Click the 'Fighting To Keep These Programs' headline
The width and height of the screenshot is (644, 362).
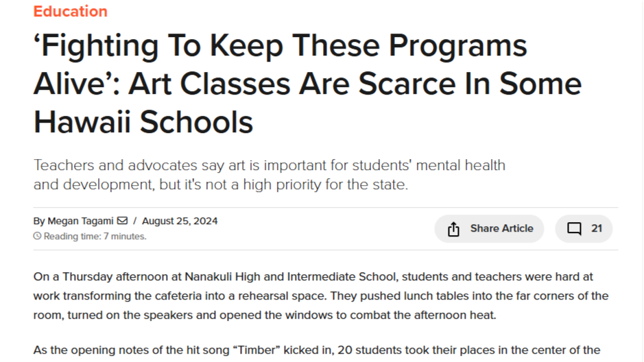pos(281,45)
